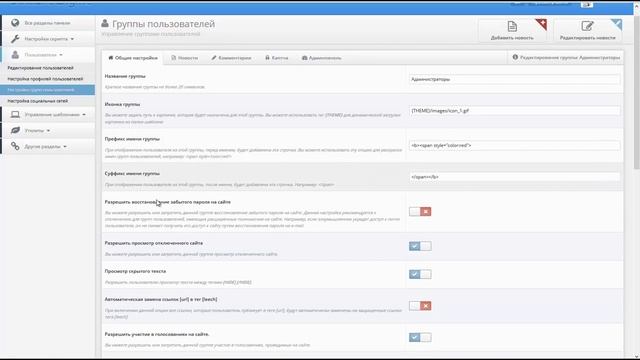Switch to the Каптча tab
The height and width of the screenshot is (360, 640).
[277, 58]
